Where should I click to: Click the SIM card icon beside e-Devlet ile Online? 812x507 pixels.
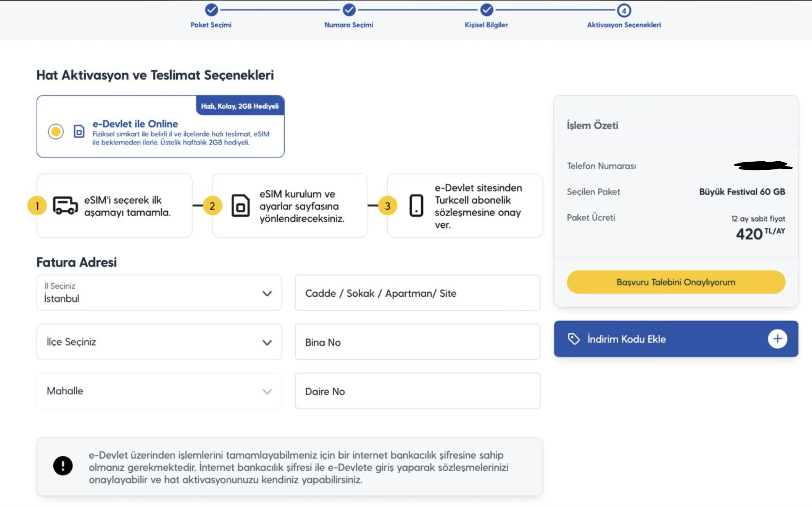(x=79, y=131)
